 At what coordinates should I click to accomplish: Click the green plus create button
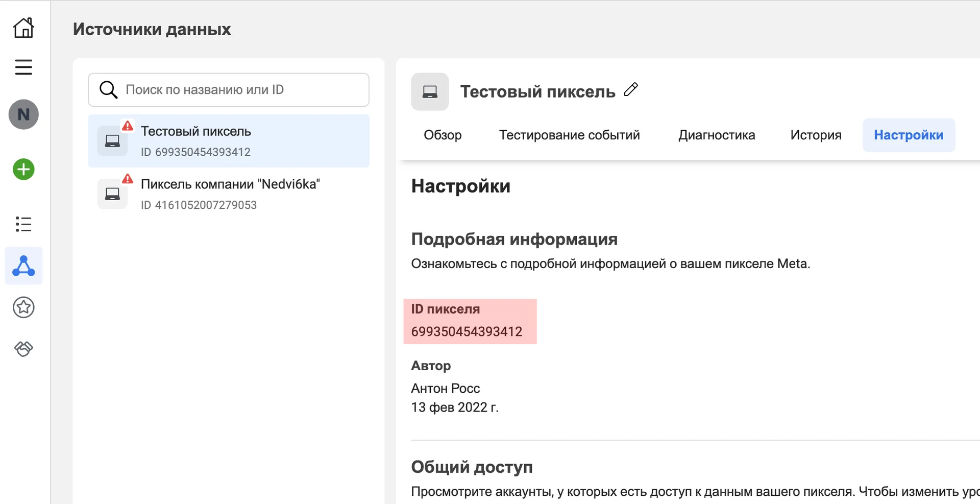click(23, 170)
